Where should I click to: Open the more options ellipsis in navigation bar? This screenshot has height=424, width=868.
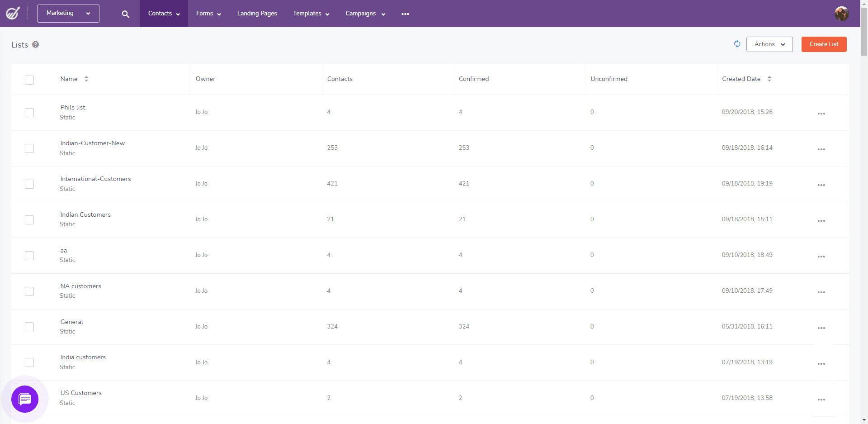tap(405, 14)
